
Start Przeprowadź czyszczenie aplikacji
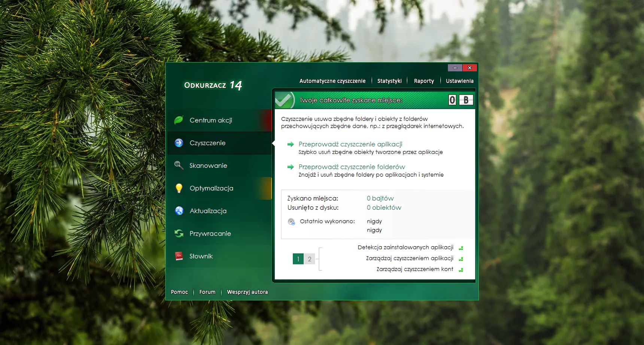350,144
